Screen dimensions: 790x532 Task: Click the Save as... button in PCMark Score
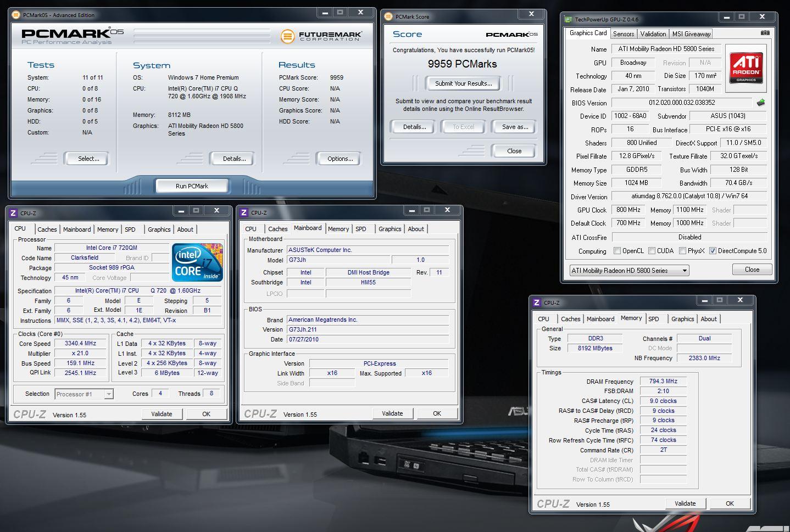[515, 127]
